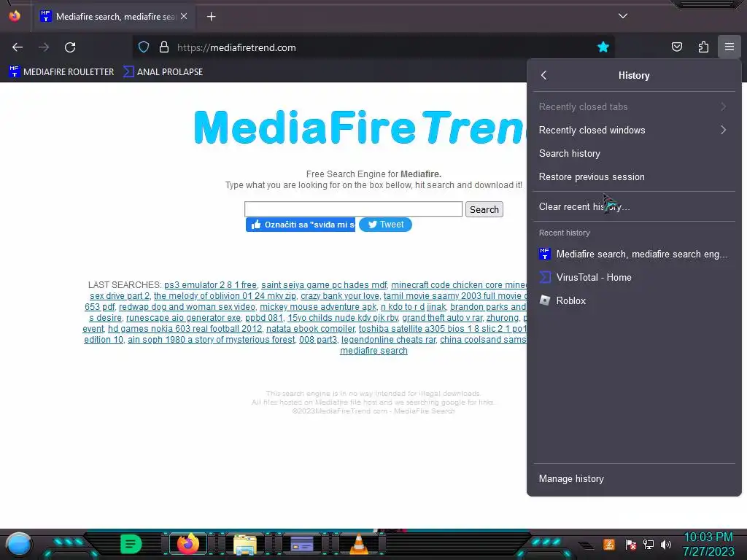Open a new tab with plus button
Viewport: 747px width, 560px height.
coord(211,17)
